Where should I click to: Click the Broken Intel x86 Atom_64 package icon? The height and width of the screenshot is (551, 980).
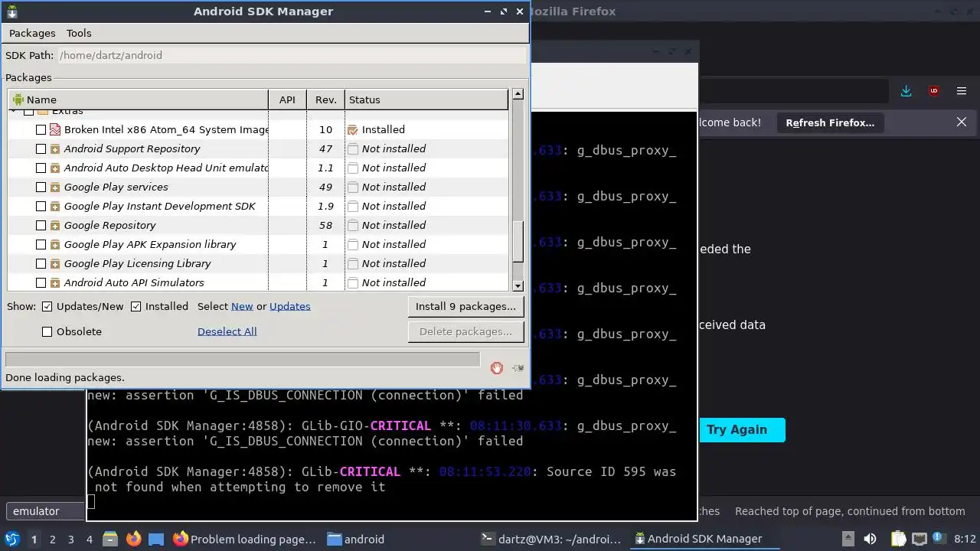(x=55, y=130)
